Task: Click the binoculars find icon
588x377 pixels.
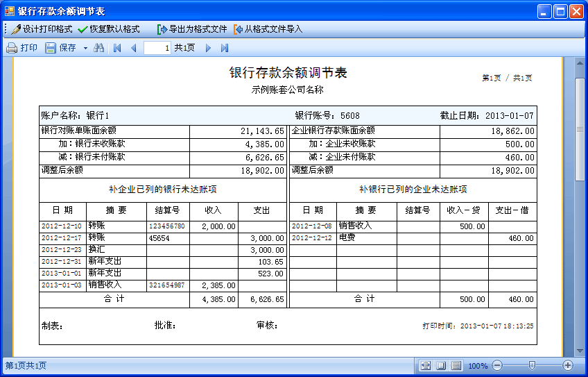Action: coord(98,48)
